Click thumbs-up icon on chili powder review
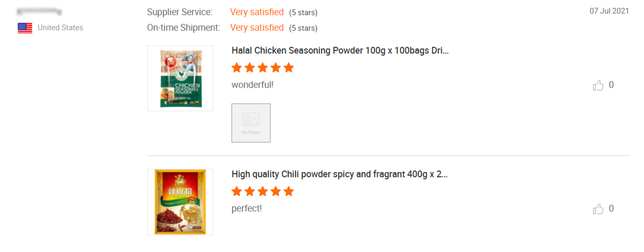 tap(598, 209)
